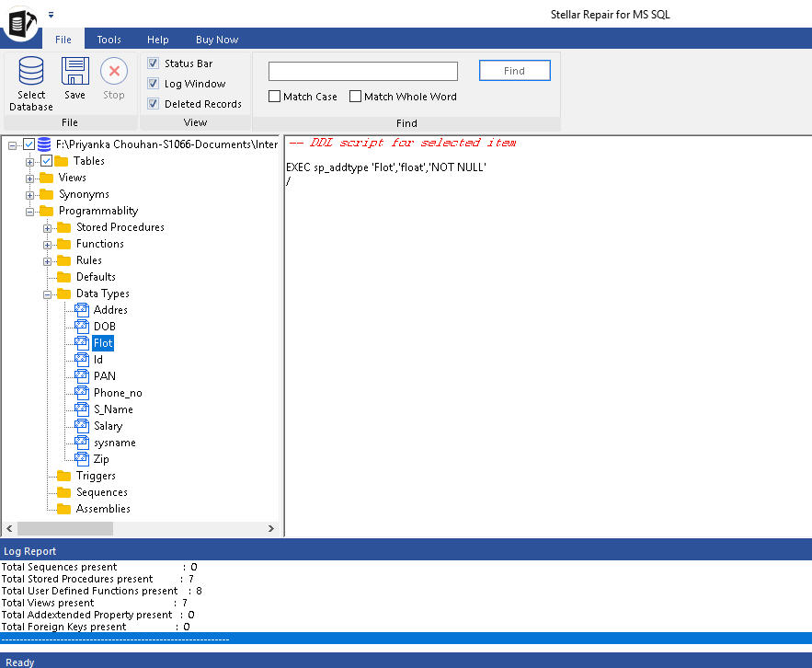Image resolution: width=812 pixels, height=668 pixels.
Task: Click the tree panel scroll left arrow
Action: pos(9,528)
